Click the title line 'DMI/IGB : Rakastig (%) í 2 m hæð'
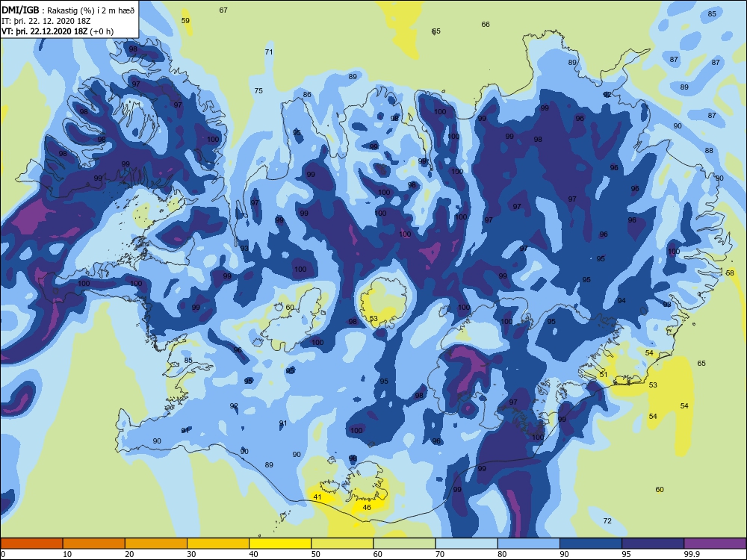This screenshot has width=747, height=560. point(68,10)
